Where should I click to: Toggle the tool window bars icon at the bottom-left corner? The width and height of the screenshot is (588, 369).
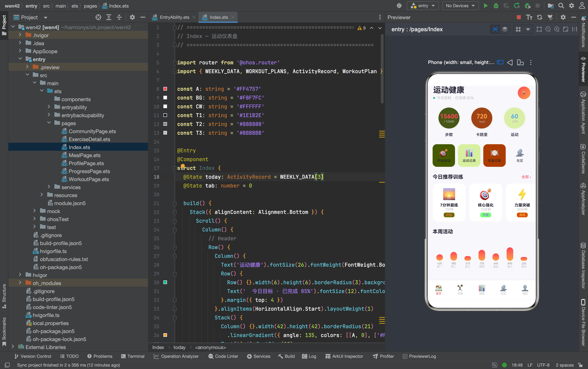pyautogui.click(x=7, y=365)
